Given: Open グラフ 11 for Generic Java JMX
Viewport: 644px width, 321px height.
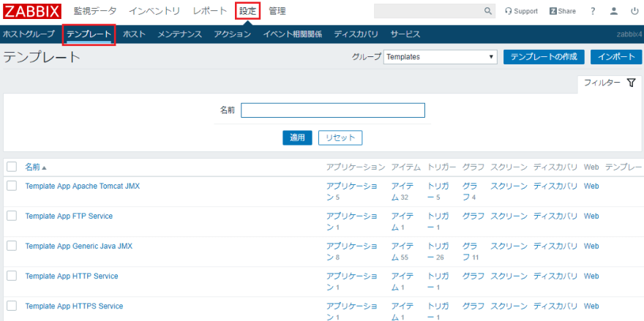Looking at the screenshot, I should pyautogui.click(x=471, y=252).
